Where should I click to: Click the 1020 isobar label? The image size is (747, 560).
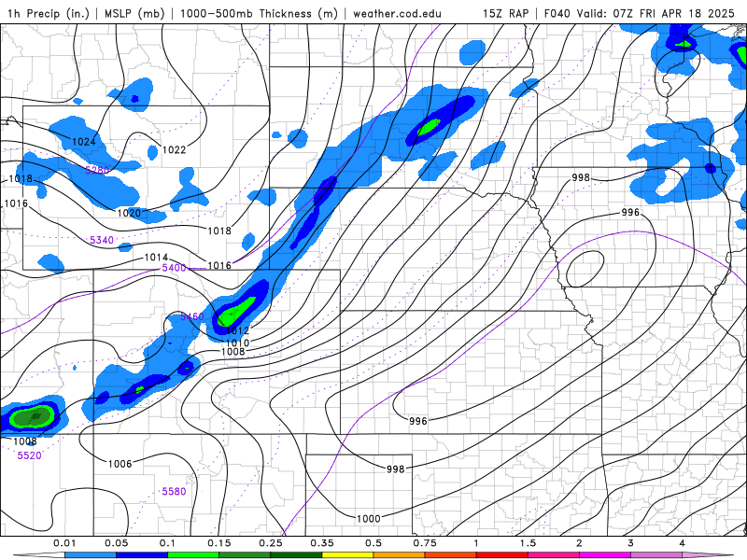129,213
